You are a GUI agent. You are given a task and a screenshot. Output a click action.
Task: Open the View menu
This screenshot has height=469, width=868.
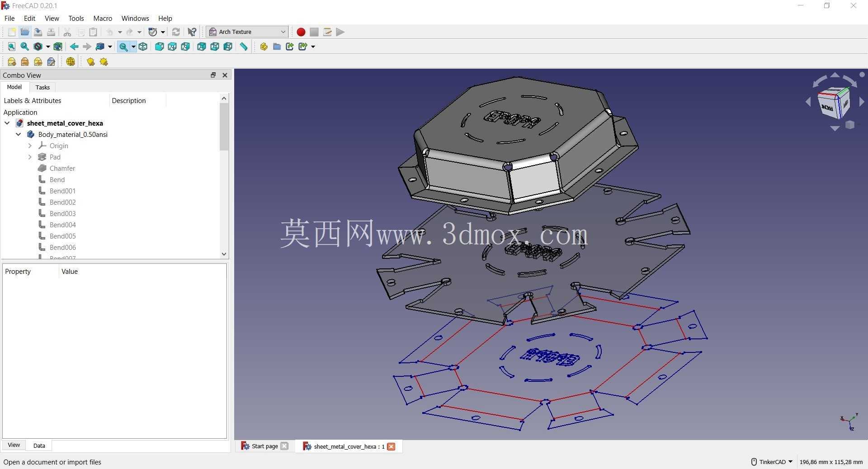click(x=52, y=18)
